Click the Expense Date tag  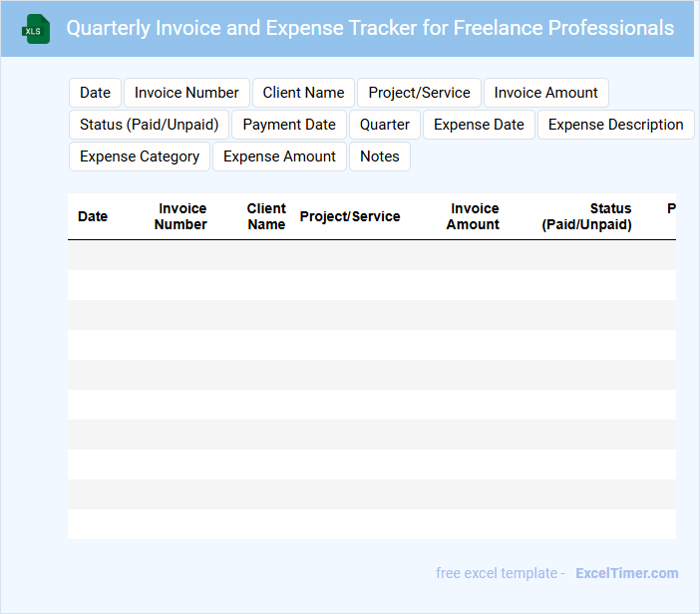click(479, 125)
